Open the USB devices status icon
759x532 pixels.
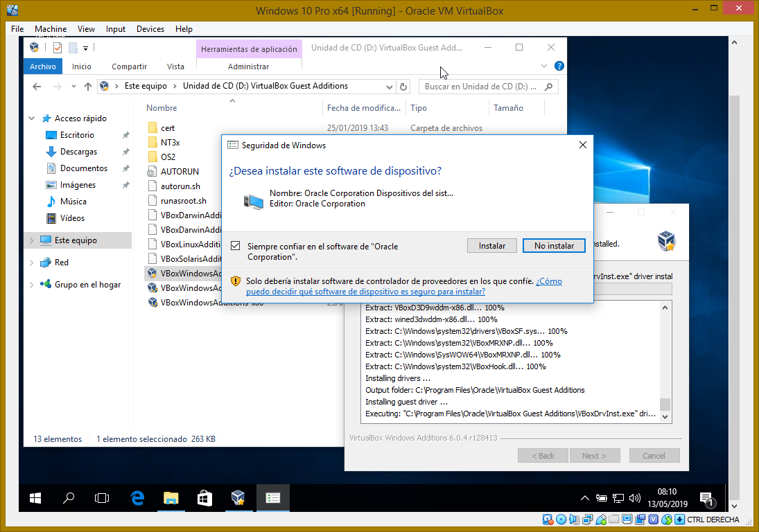pyautogui.click(x=601, y=520)
